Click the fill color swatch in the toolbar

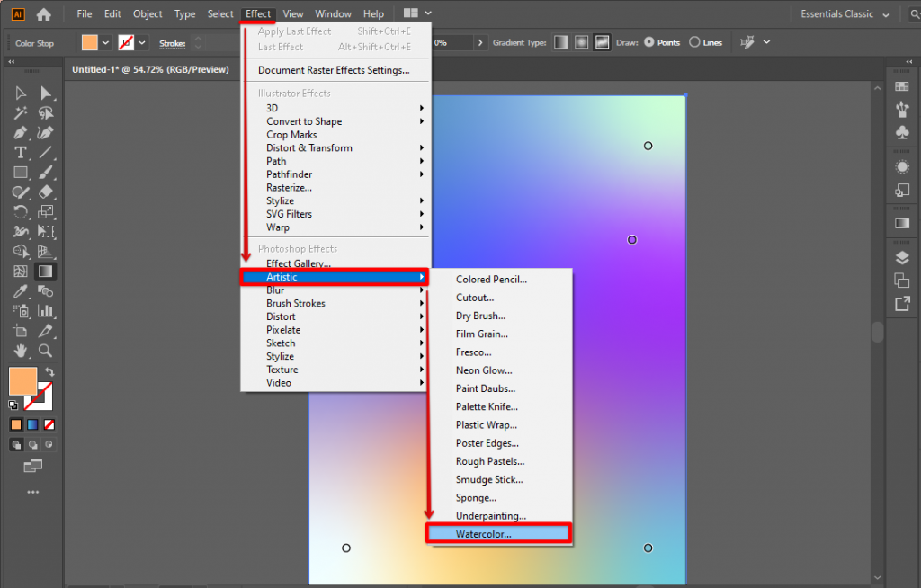22,381
